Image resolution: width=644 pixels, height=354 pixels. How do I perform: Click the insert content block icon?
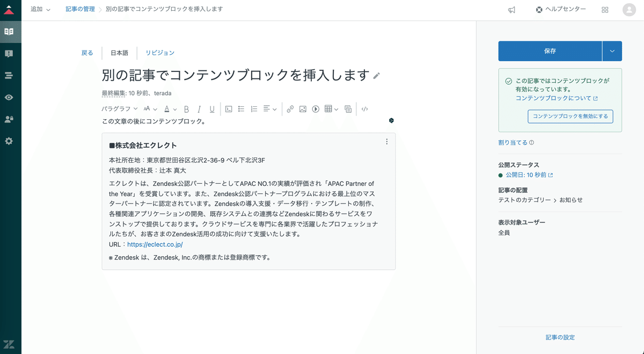(x=348, y=109)
